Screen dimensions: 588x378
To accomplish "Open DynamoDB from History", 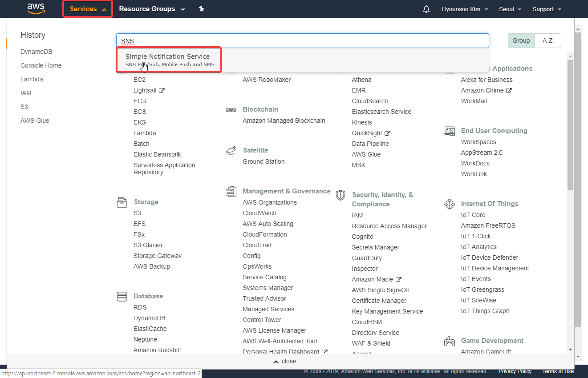I will pos(36,52).
